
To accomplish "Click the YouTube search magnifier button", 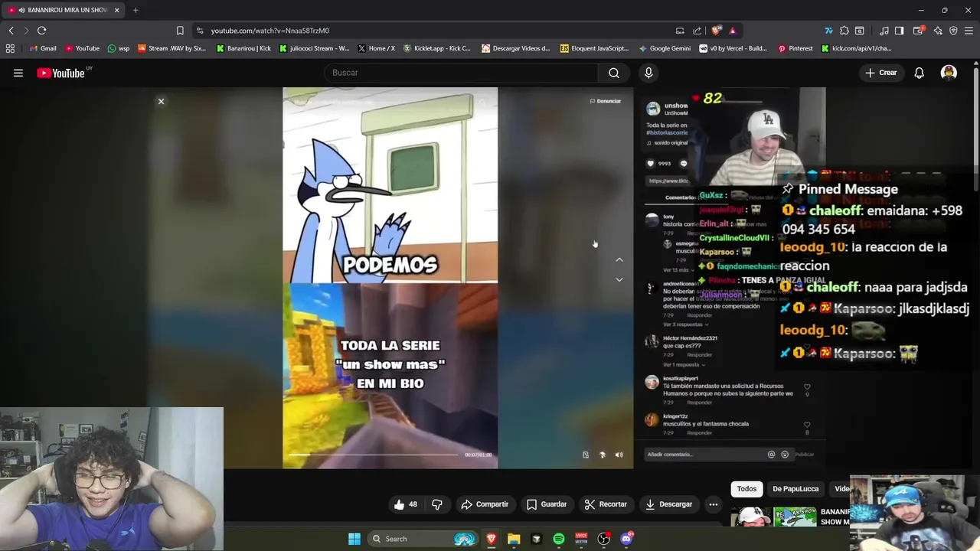I will 614,73.
